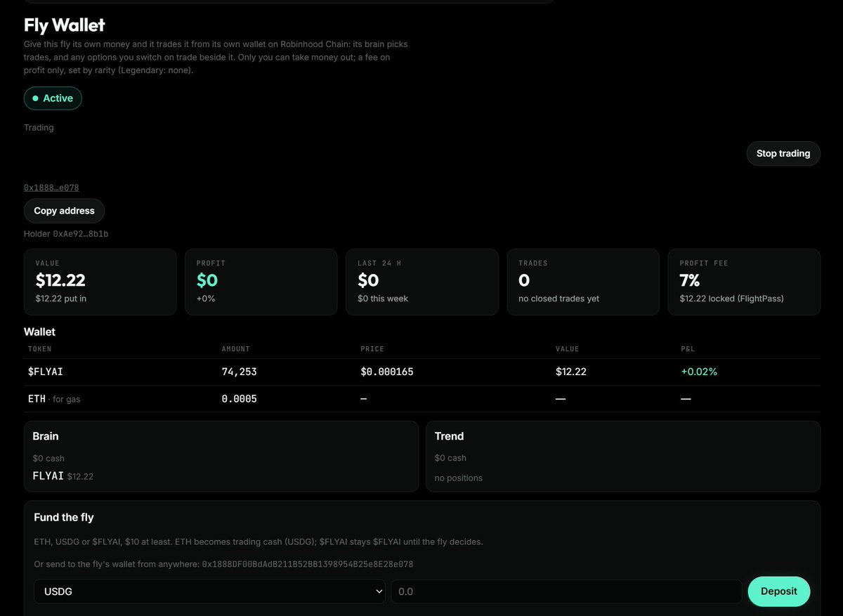Viewport: 843px width, 616px height.
Task: Click the LAST 24 H card
Action: (x=422, y=282)
